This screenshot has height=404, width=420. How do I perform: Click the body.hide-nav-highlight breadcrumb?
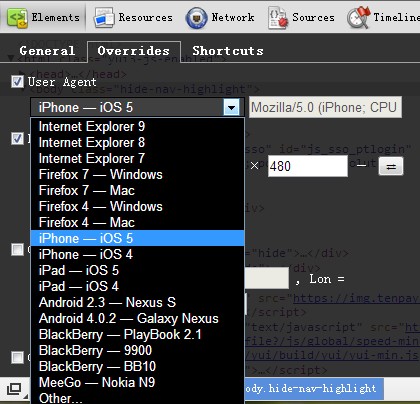(314, 389)
